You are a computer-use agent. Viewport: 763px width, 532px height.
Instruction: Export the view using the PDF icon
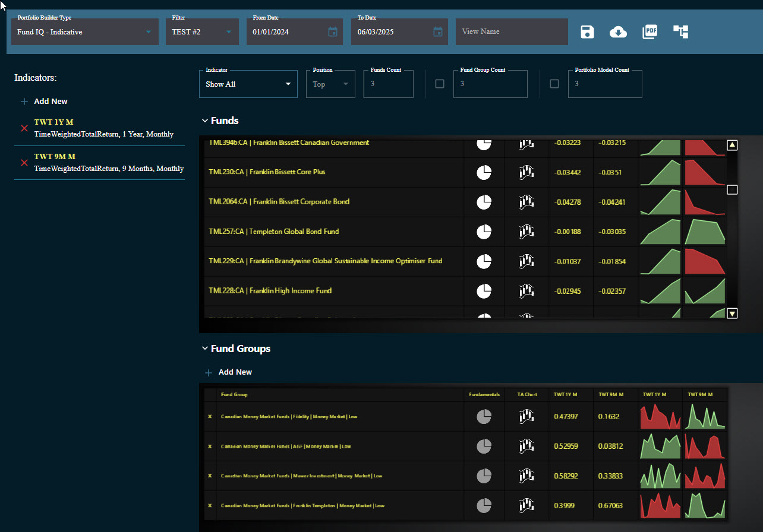click(x=650, y=32)
